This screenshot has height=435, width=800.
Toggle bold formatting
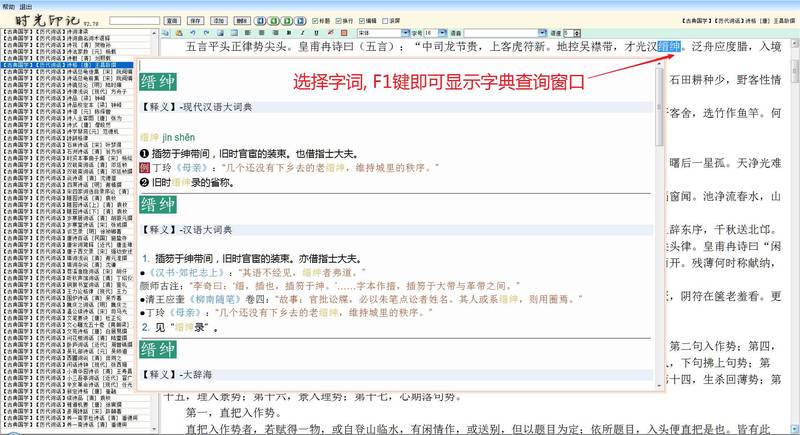pyautogui.click(x=289, y=33)
